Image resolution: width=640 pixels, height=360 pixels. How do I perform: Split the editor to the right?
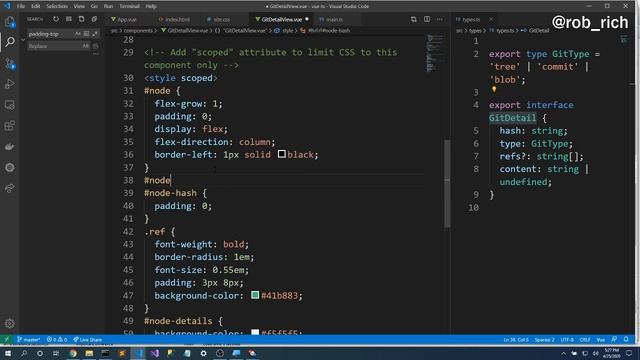coord(427,19)
